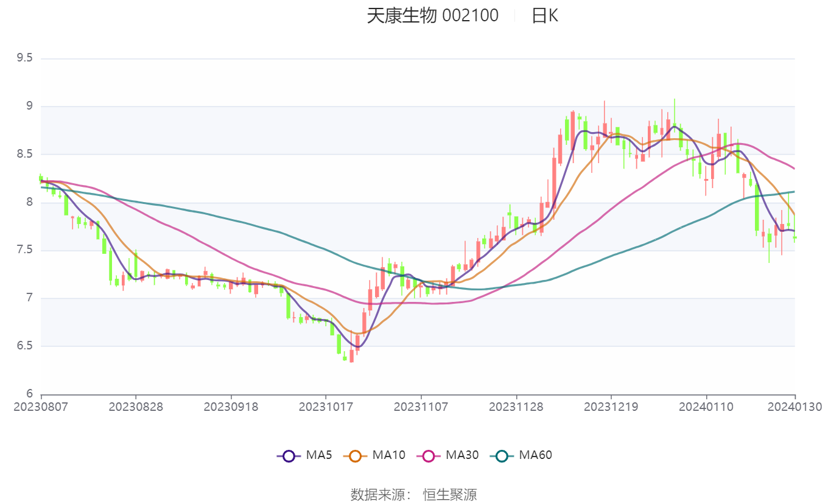Screen dimensions: 828x504
Task: Click the chart title 天康生物 002100
Action: [x=432, y=15]
